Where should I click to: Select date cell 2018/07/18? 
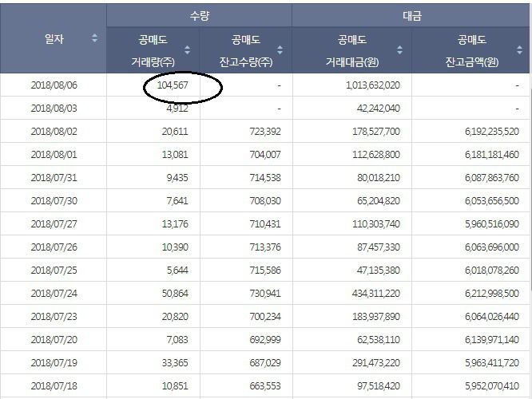point(54,385)
